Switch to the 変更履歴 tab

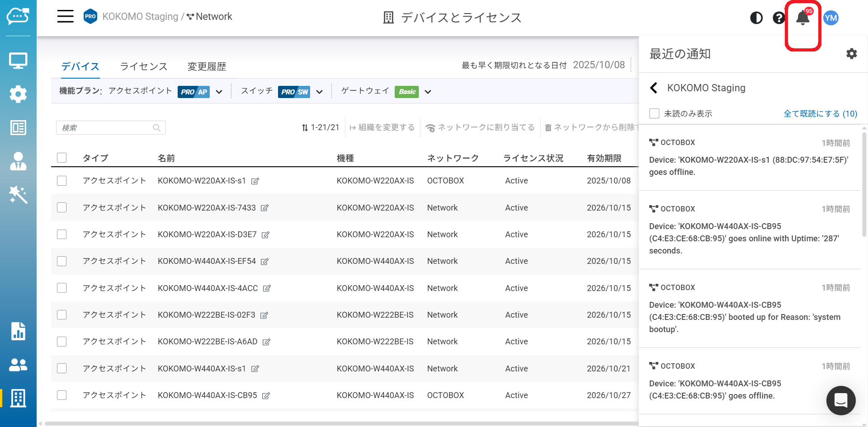tap(207, 66)
